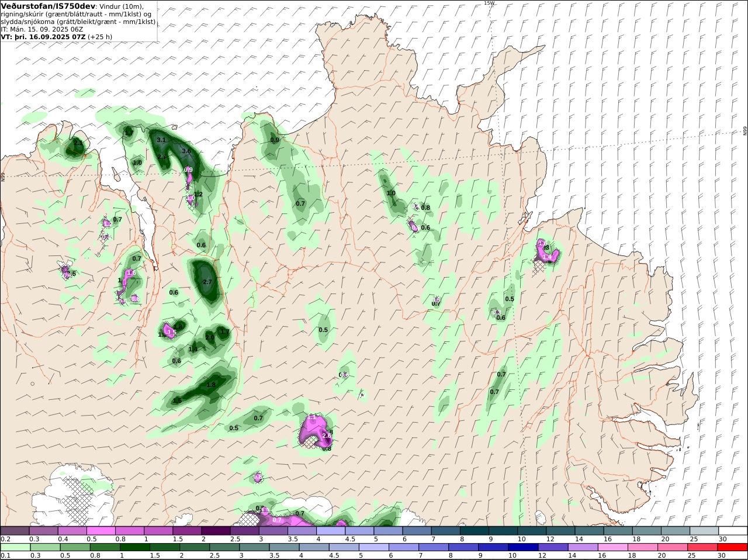The height and width of the screenshot is (560, 748).
Task: Click the valid time 'VT: þri. 16.09.2025 07Z'
Action: pos(43,36)
